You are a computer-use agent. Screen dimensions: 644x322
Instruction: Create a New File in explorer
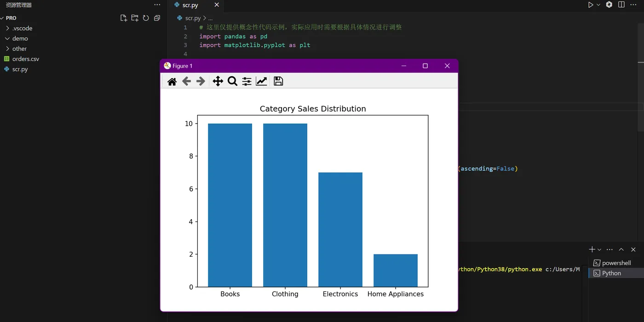tap(123, 18)
